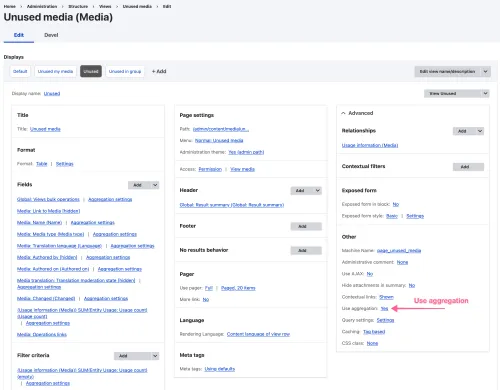Change Caching Tag based link
This screenshot has height=390, width=500.
pyautogui.click(x=374, y=332)
